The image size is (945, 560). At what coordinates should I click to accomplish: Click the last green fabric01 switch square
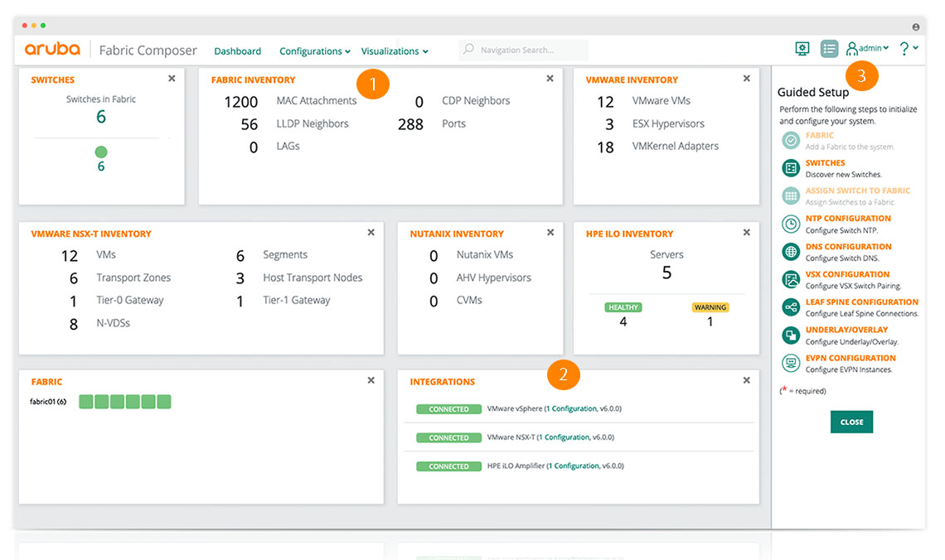164,402
